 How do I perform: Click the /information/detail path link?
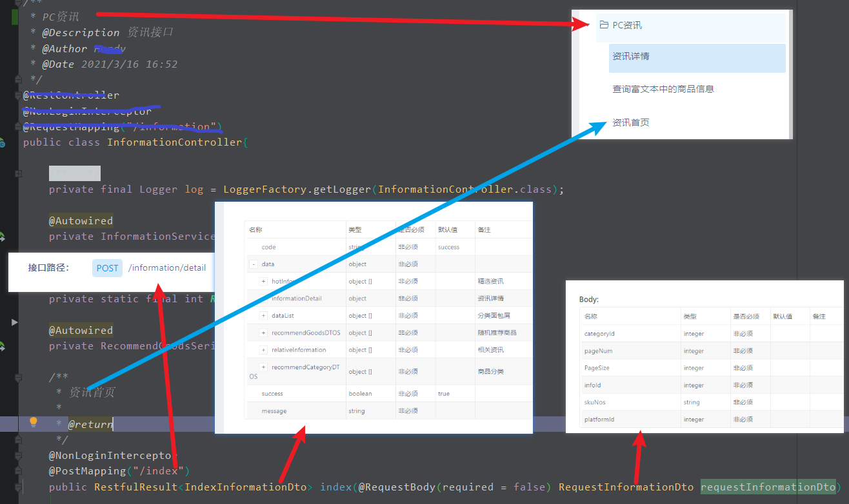167,267
